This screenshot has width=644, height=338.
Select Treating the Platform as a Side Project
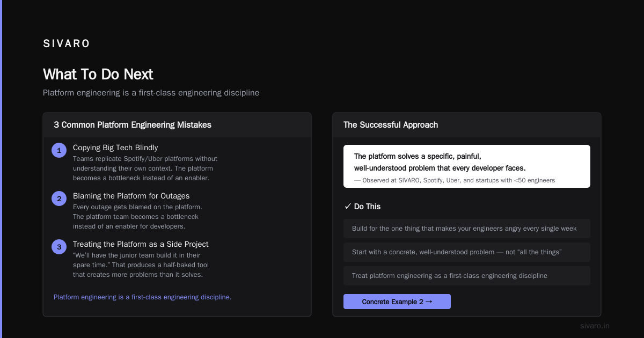(x=141, y=244)
